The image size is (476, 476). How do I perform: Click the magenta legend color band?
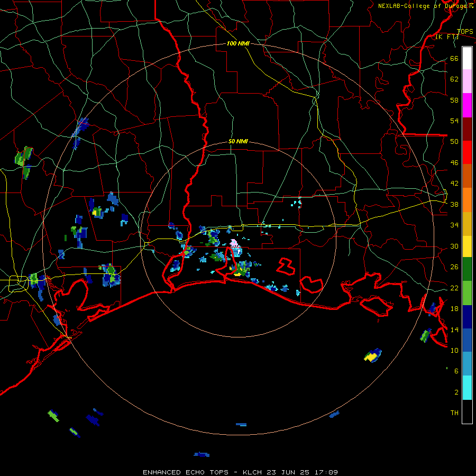tap(467, 105)
